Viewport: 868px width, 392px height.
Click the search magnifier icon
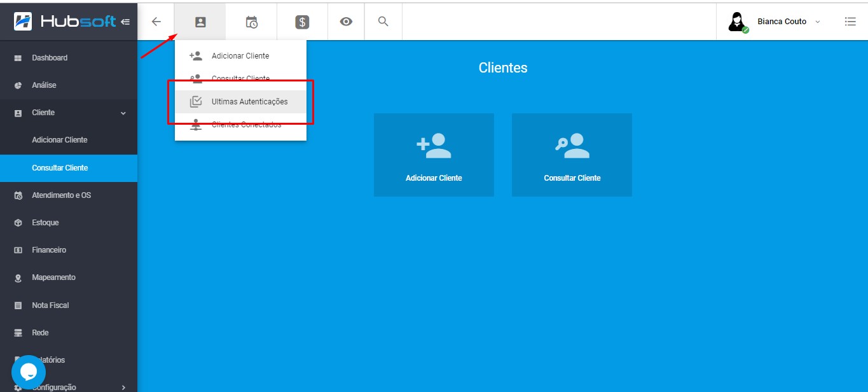pyautogui.click(x=383, y=22)
